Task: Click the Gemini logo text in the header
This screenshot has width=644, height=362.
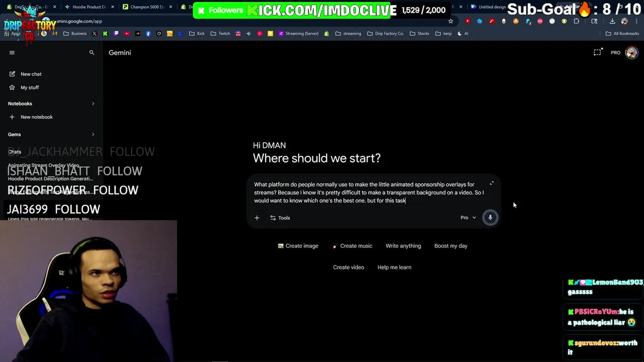Action: pos(120,52)
